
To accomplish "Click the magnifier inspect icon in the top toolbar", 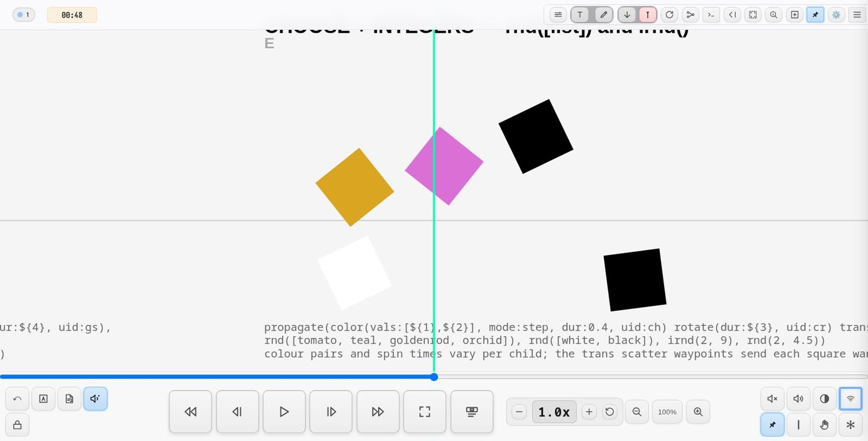I will click(774, 15).
